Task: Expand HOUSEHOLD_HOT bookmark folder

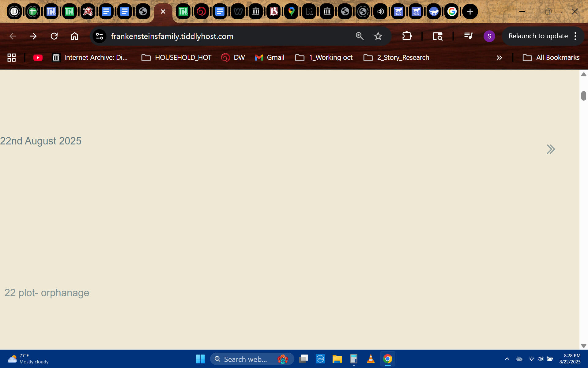Action: [x=176, y=58]
